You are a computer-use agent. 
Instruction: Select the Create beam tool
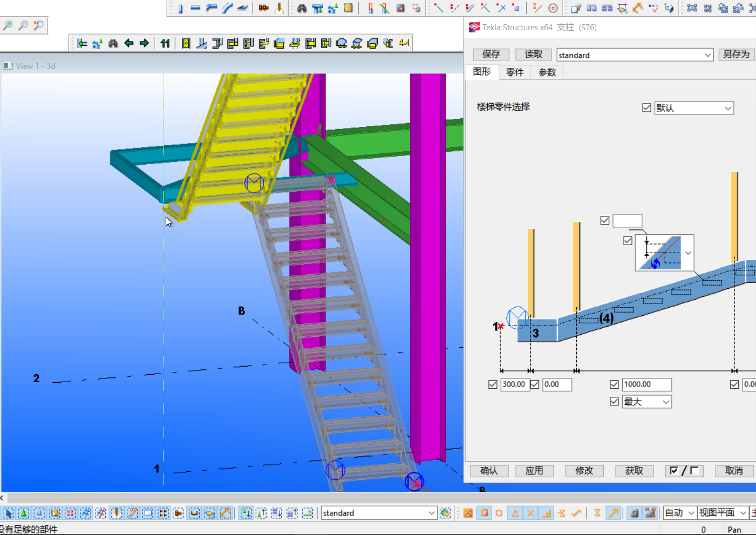point(195,8)
